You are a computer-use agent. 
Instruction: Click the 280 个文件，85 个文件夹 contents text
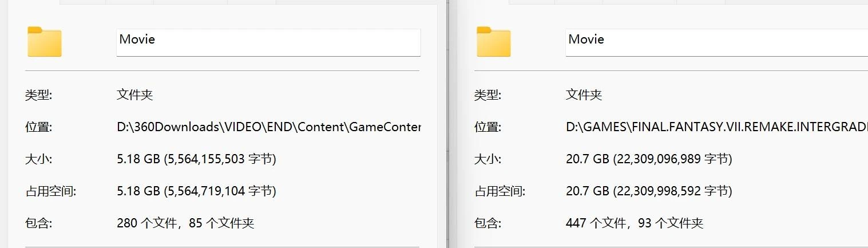click(x=185, y=223)
